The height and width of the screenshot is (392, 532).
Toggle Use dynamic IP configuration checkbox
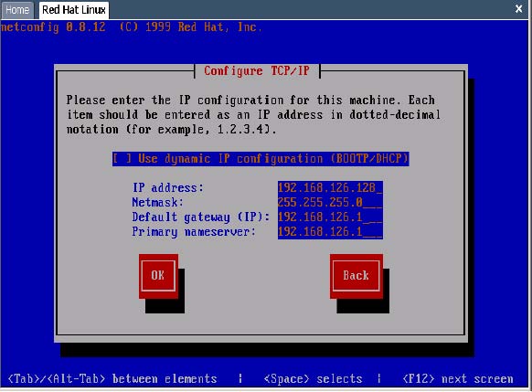tap(261, 159)
